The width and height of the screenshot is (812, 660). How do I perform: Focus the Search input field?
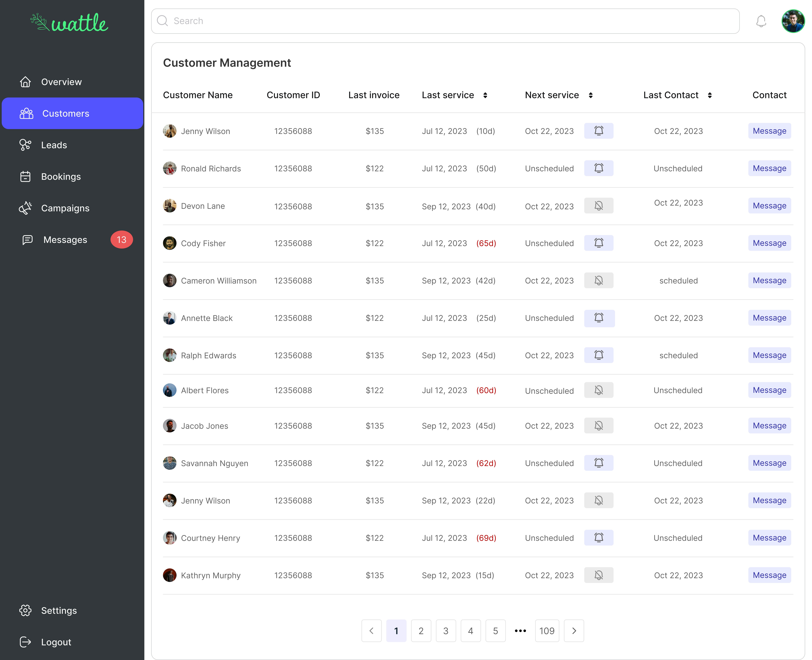[x=445, y=21]
